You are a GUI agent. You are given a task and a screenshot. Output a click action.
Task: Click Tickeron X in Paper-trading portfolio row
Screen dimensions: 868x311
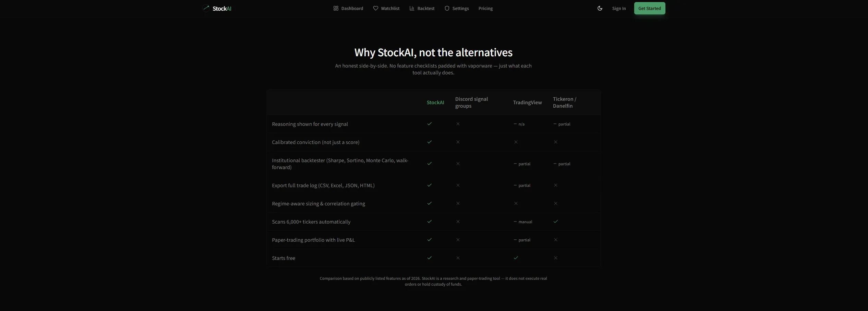[x=556, y=240]
